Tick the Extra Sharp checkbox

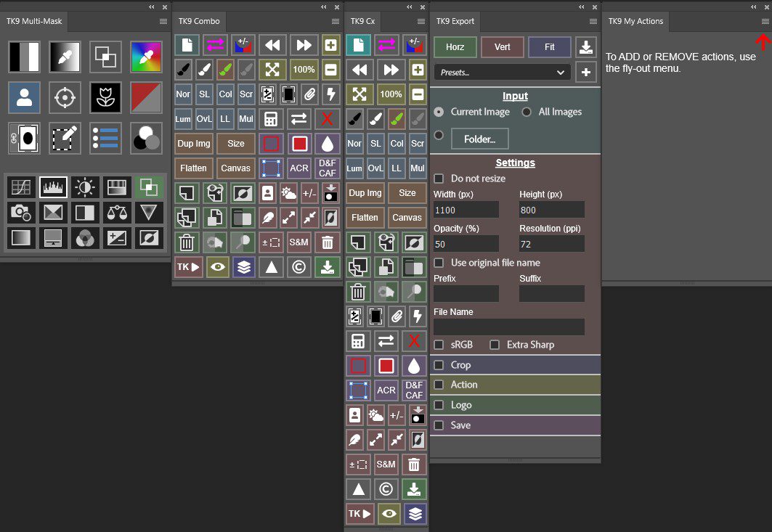point(495,345)
